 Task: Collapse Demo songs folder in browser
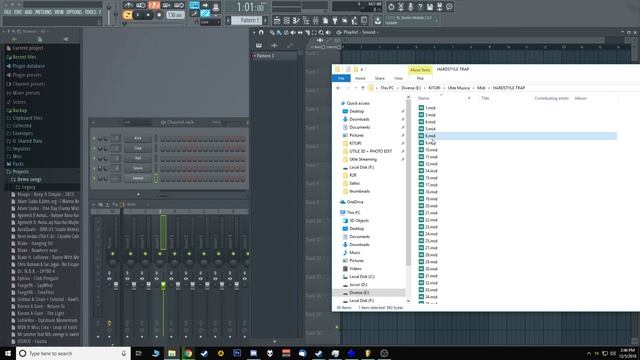[29, 180]
